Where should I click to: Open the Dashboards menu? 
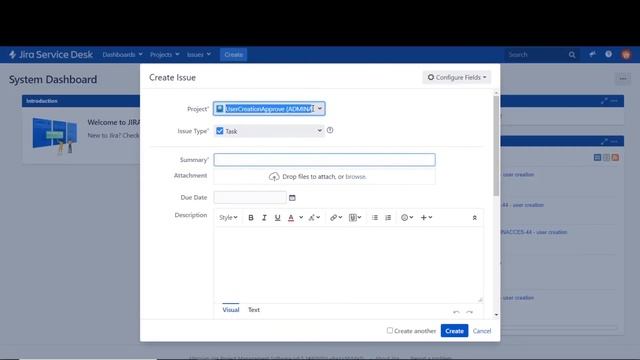[122, 54]
